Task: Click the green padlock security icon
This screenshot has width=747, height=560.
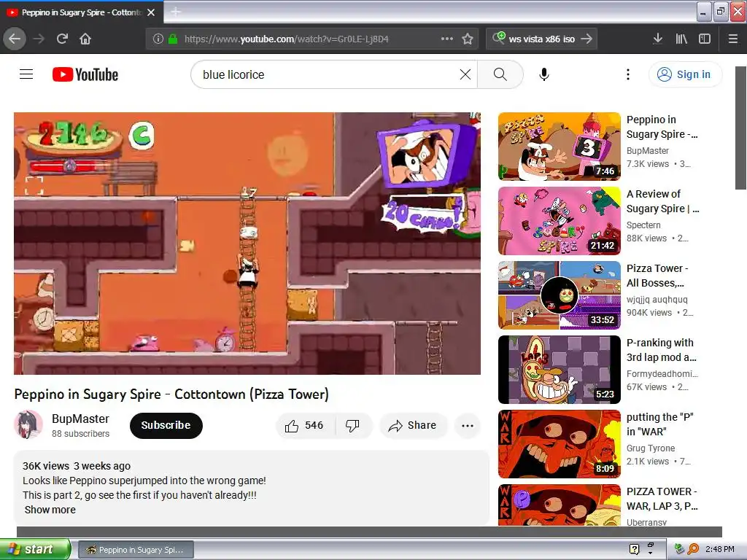Action: pyautogui.click(x=173, y=39)
